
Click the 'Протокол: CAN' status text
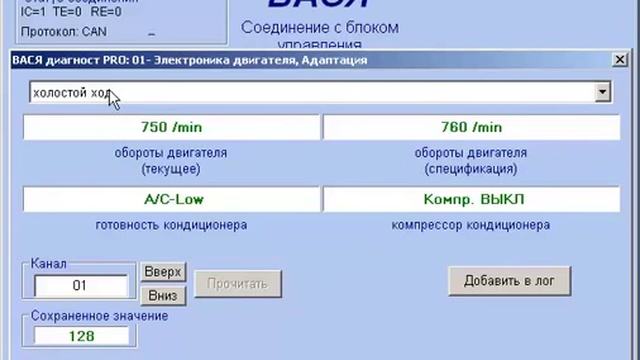click(64, 32)
